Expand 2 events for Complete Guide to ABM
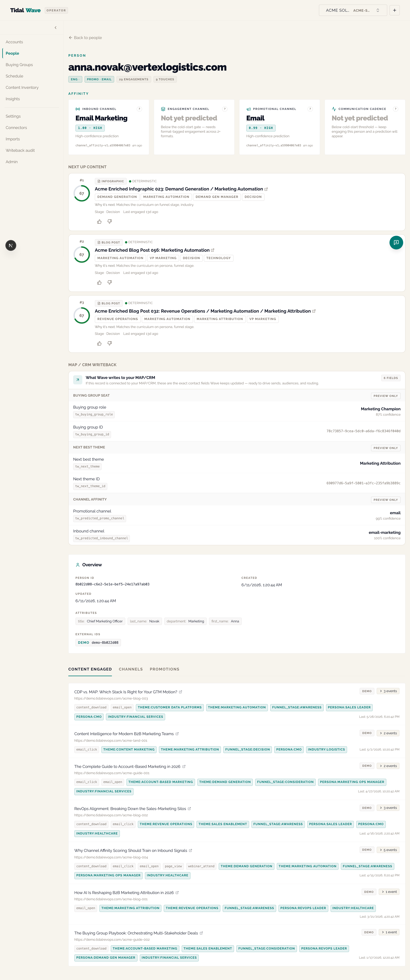410x980 pixels. 388,766
